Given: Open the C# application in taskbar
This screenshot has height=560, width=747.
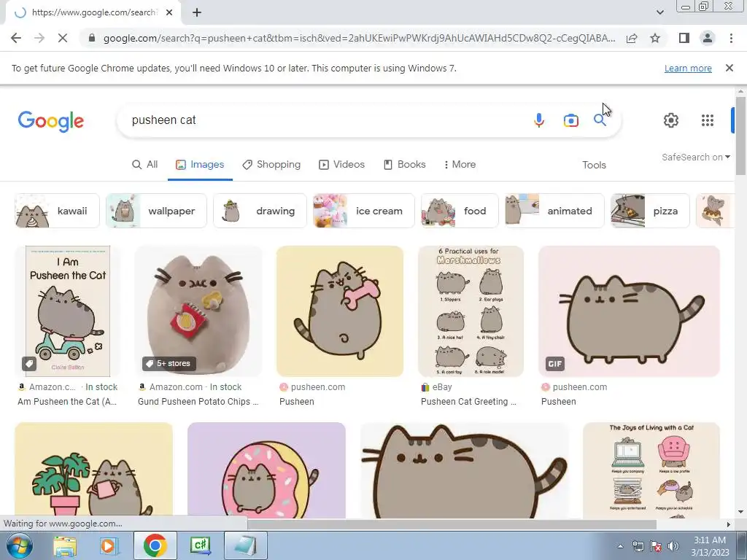Looking at the screenshot, I should coord(201,545).
